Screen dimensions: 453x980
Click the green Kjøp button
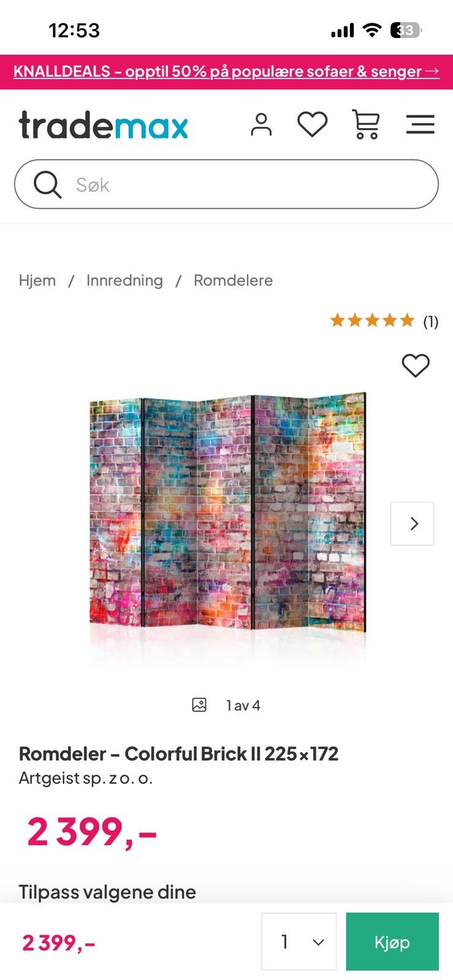(392, 941)
